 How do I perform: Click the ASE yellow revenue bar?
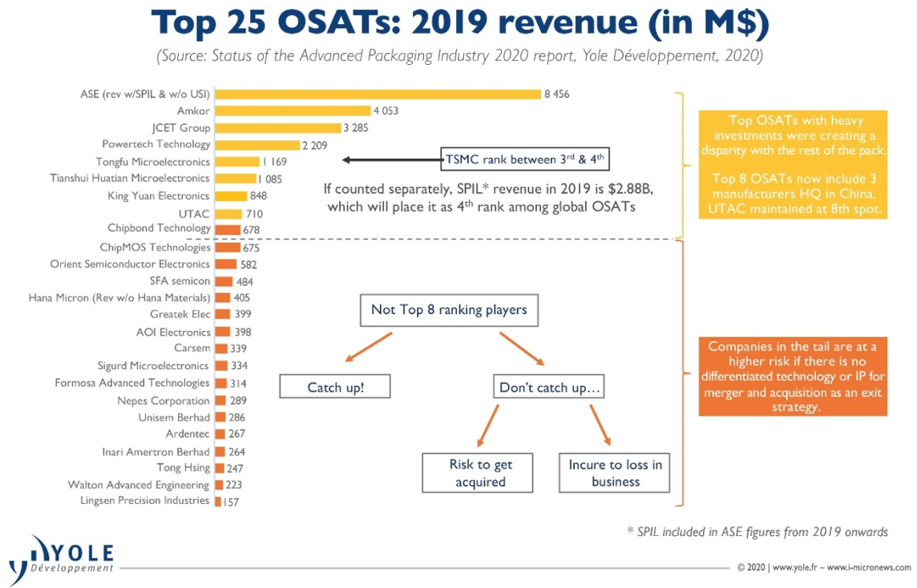[378, 94]
